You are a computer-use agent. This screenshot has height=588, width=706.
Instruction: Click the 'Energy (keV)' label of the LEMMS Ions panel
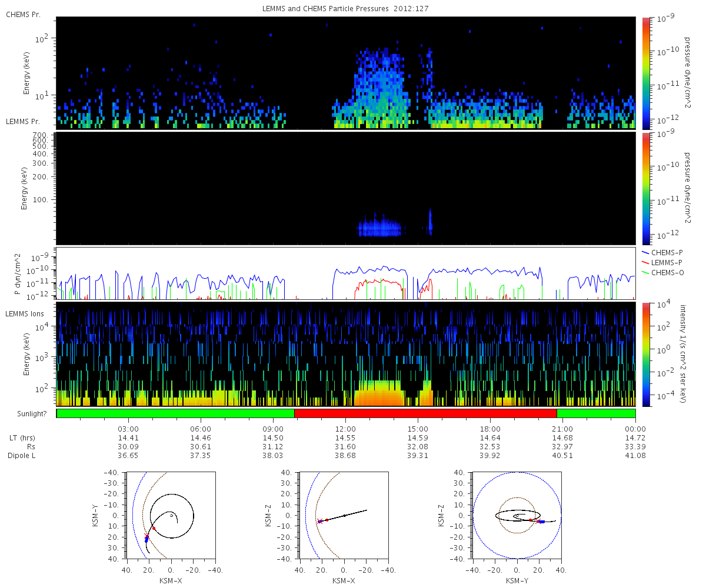(27, 354)
